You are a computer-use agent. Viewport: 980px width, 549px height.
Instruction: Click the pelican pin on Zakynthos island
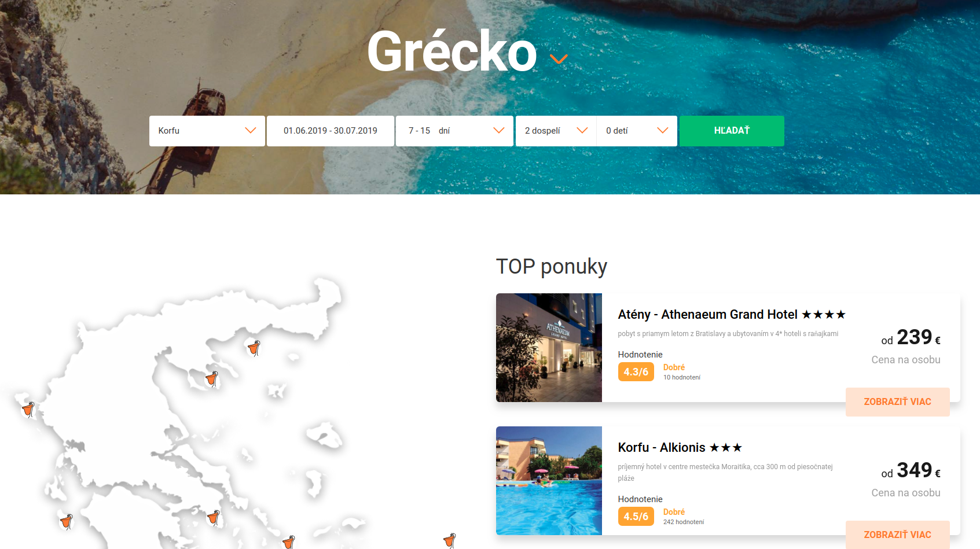pyautogui.click(x=67, y=521)
